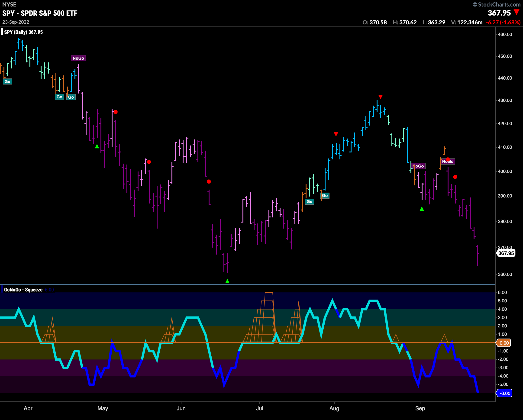Click the NoGo label near late August
The width and height of the screenshot is (523, 420).
[x=418, y=166]
